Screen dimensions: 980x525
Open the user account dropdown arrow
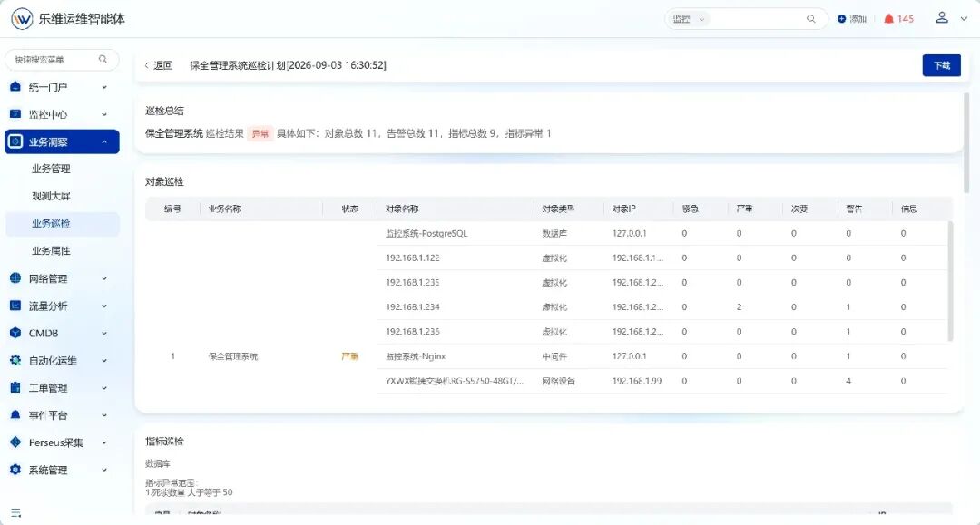(x=964, y=19)
